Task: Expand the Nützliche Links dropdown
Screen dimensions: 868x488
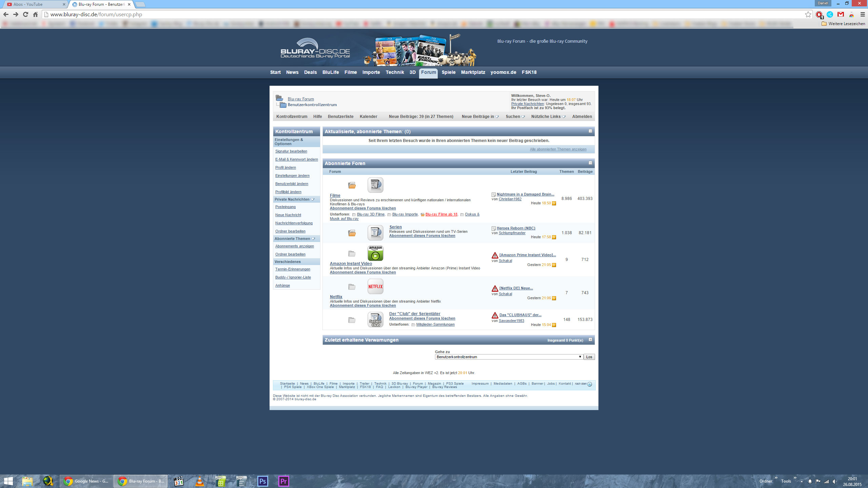Action: click(548, 117)
